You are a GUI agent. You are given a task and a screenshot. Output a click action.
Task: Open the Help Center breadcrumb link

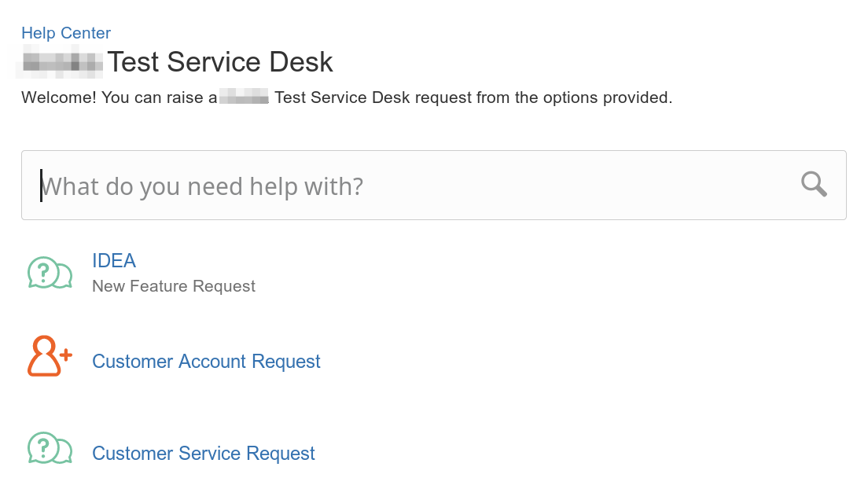point(66,33)
